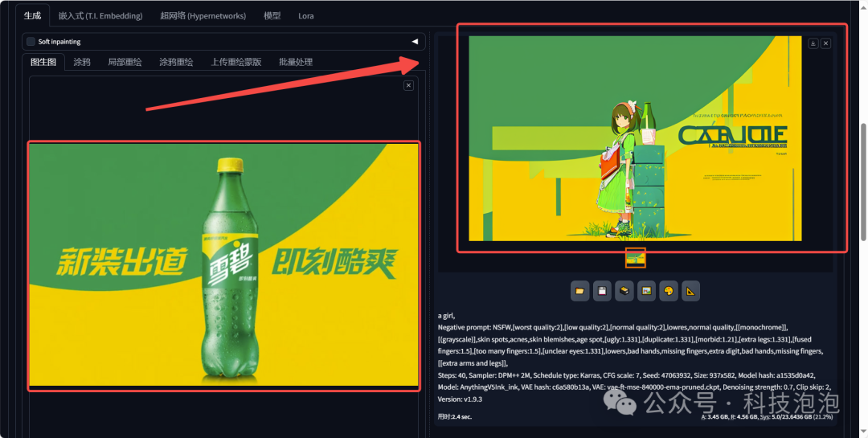Select the 批量处理 sub-tab

(x=296, y=62)
